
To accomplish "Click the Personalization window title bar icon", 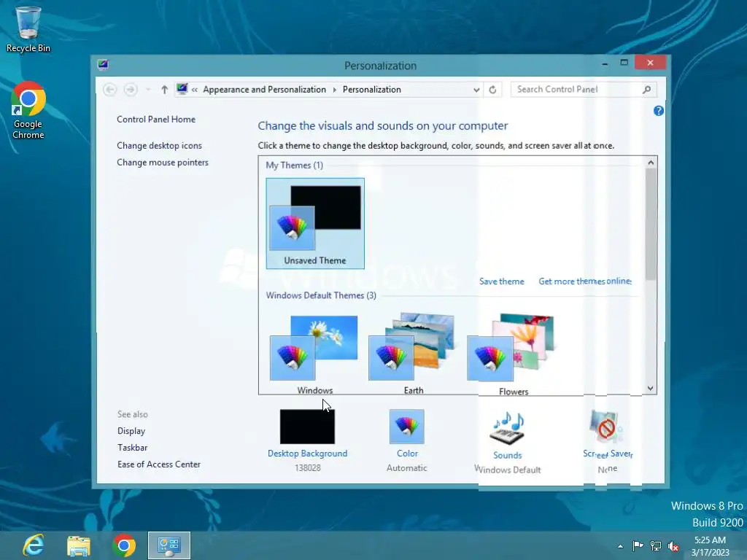I will (x=102, y=65).
